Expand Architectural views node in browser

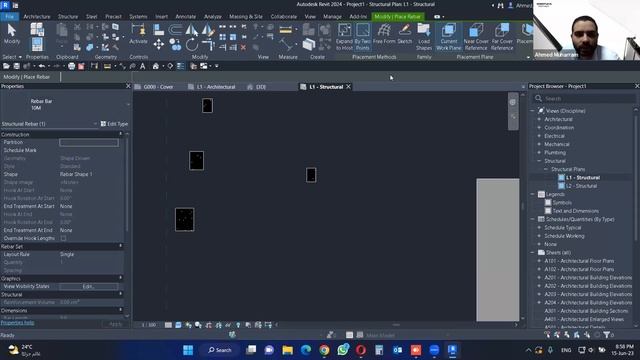coord(539,119)
